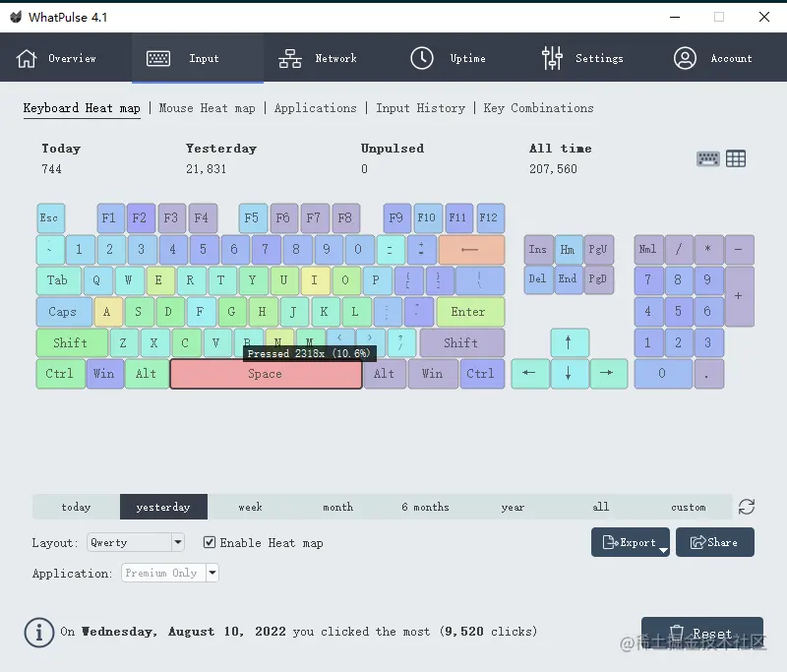The width and height of the screenshot is (787, 672).
Task: Click the Input keyboard icon
Action: (158, 58)
